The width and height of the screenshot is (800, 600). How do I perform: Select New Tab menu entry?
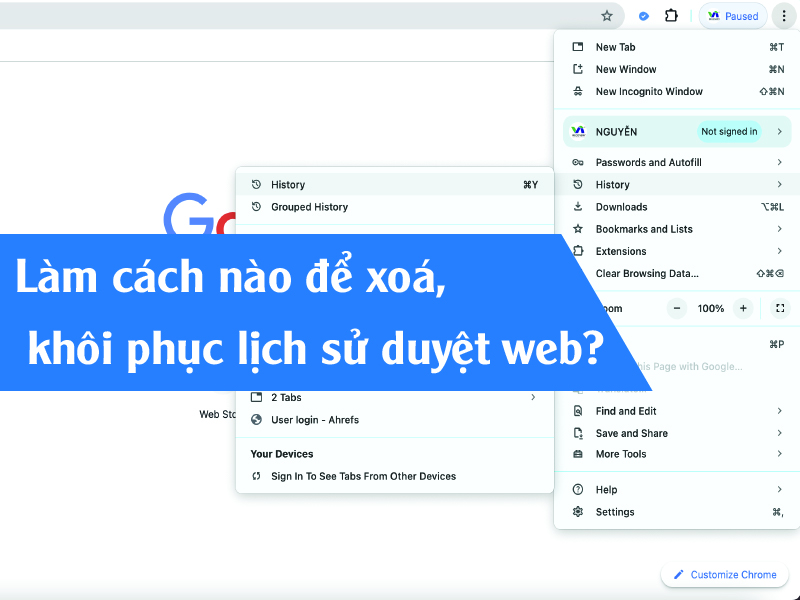pyautogui.click(x=677, y=47)
